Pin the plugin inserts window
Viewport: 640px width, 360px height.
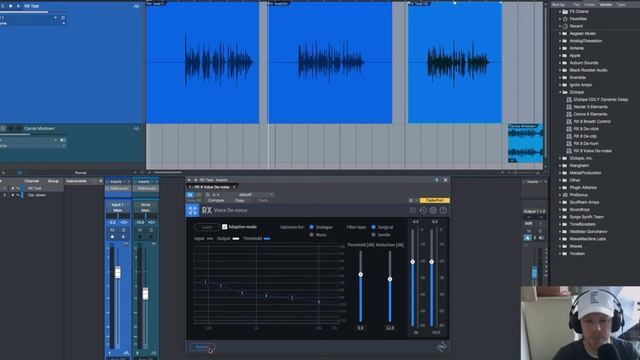click(x=437, y=180)
